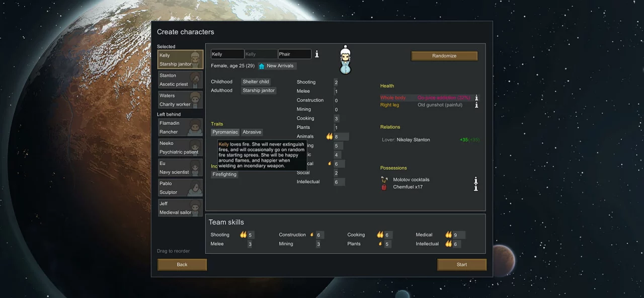Click Team skills Mining label
Screen dimensions: 644x298
coord(286,244)
